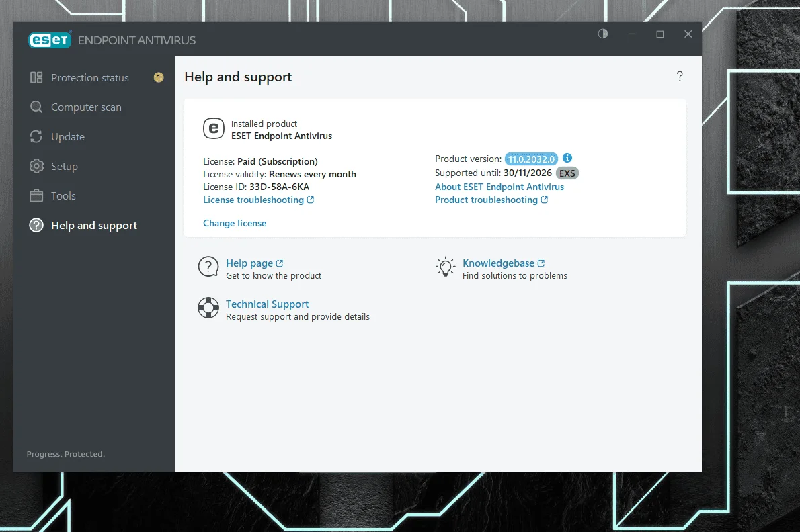
Task: Click supported until date 30/11/2026
Action: click(x=528, y=173)
